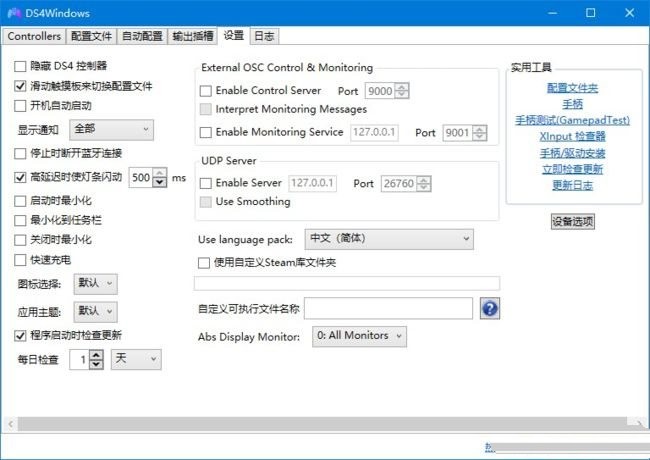Enable 启动时最小化 checkbox
The image size is (650, 460).
[20, 201]
